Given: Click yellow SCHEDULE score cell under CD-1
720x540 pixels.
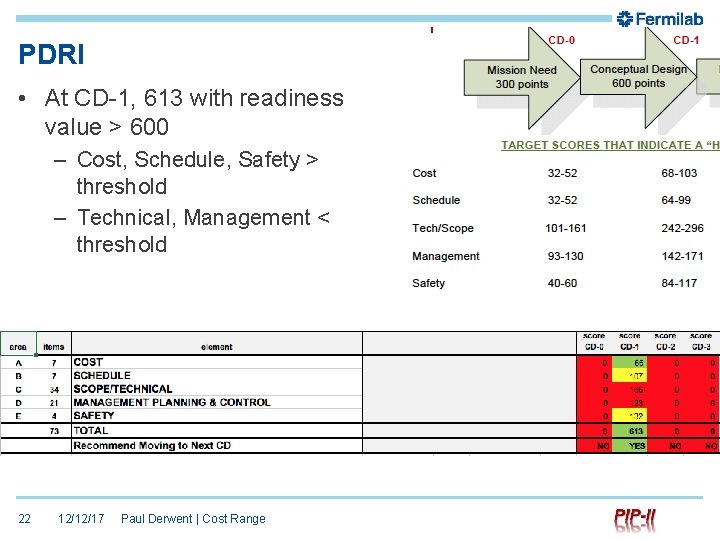Looking at the screenshot, I should (x=630, y=376).
